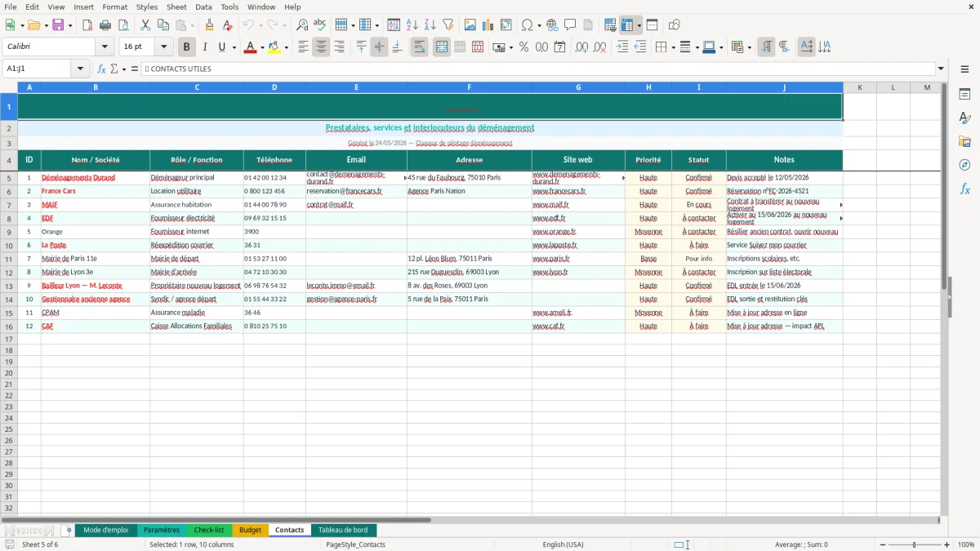Image resolution: width=980 pixels, height=551 pixels.
Task: Open the Sort dialog
Action: [394, 25]
